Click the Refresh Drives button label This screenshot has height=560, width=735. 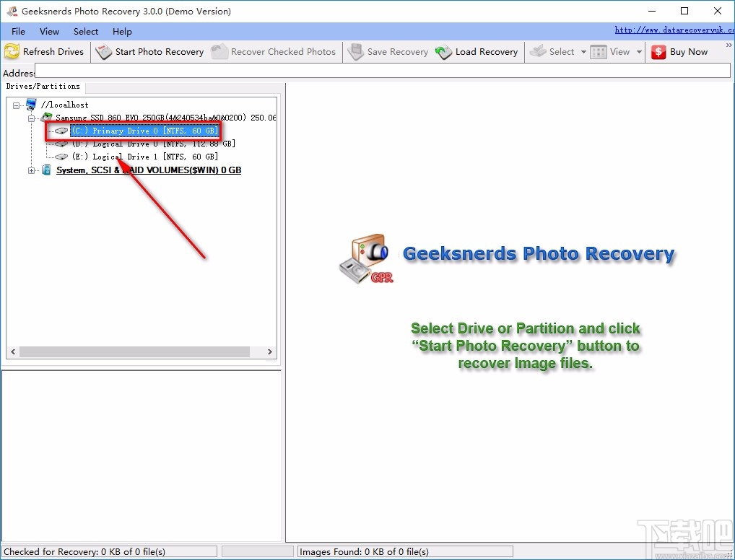pos(53,51)
